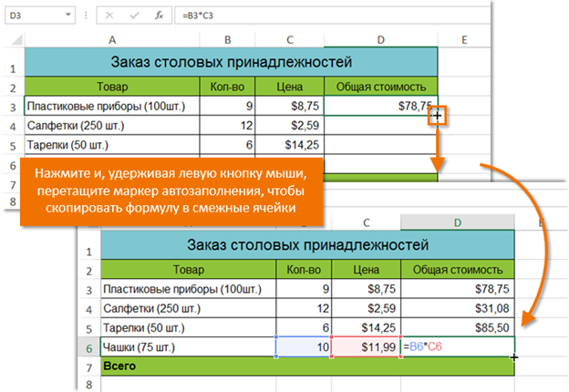This screenshot has width=569, height=392.
Task: Open the Insert Function fx icon
Action: pyautogui.click(x=159, y=15)
